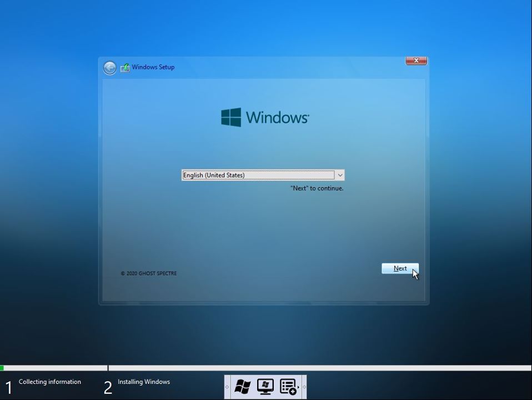Click the Next button

coord(400,268)
